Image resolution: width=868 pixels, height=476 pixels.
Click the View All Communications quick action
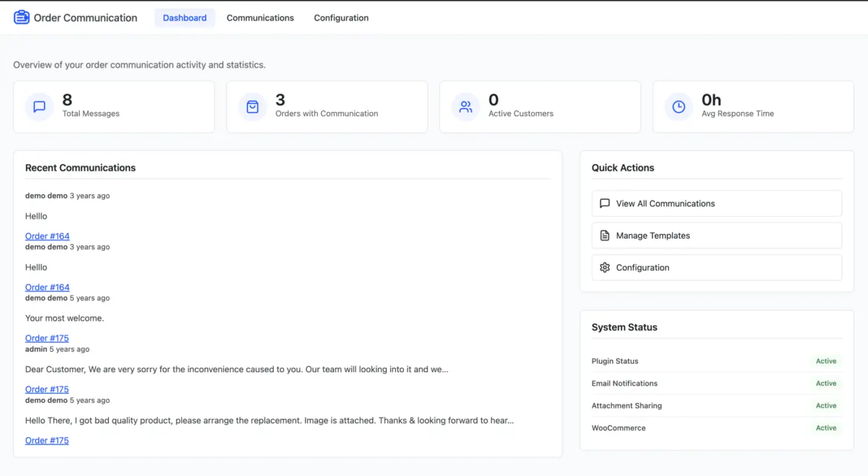tap(716, 203)
